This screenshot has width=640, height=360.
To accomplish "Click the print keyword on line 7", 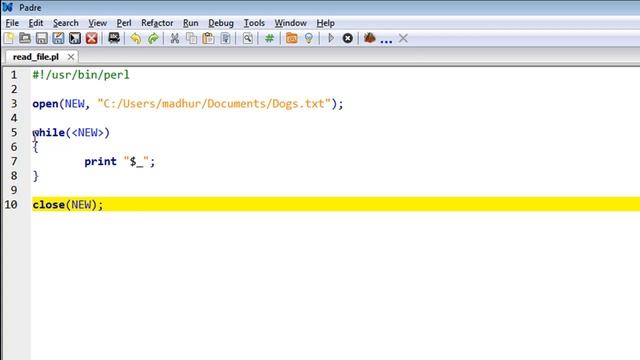I will [x=100, y=162].
